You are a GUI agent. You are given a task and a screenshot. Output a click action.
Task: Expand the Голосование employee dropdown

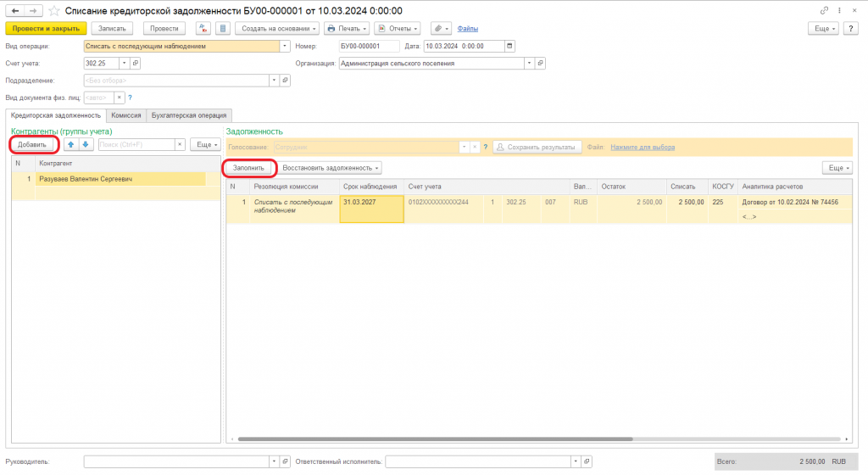[x=464, y=148]
